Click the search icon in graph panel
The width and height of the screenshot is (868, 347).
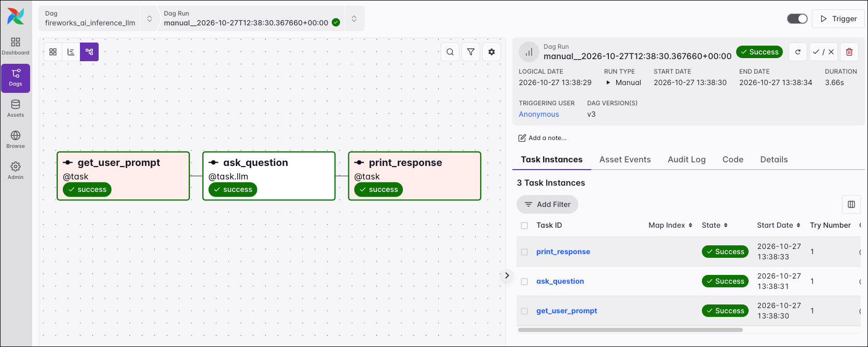pyautogui.click(x=450, y=52)
